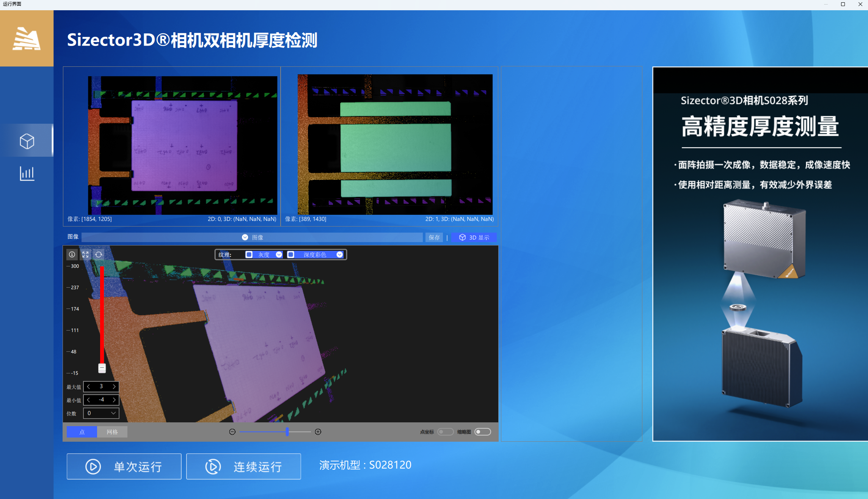Click the red depth range bar

[x=102, y=315]
